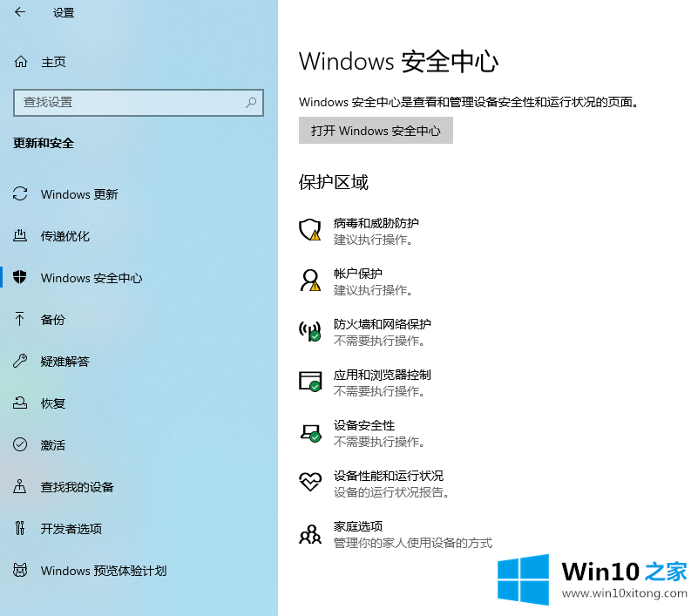Open 帐户保护 protection area
Viewport: 698px width, 616px height.
pos(358,274)
